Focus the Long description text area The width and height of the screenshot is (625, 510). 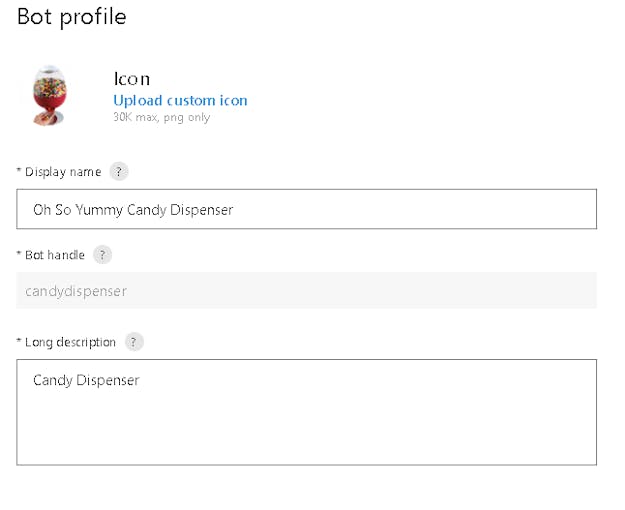click(307, 412)
